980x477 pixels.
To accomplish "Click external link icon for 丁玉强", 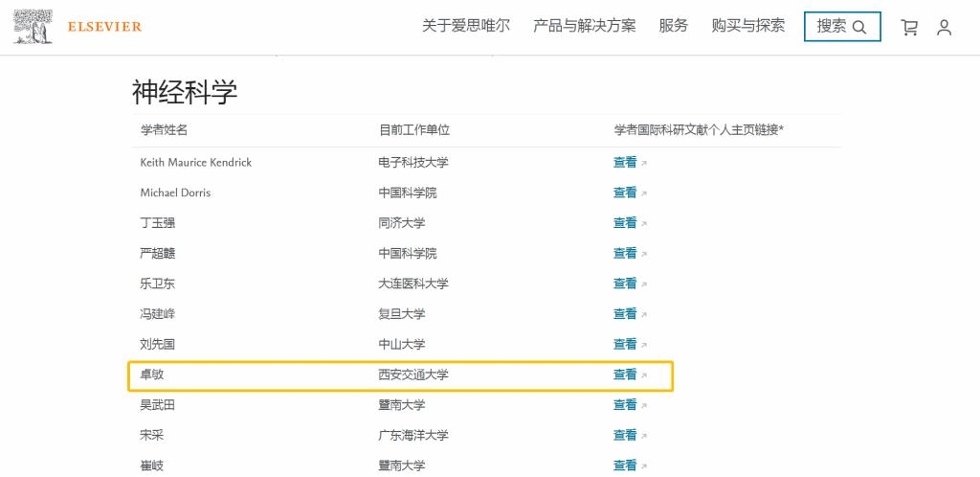I will pos(644,224).
